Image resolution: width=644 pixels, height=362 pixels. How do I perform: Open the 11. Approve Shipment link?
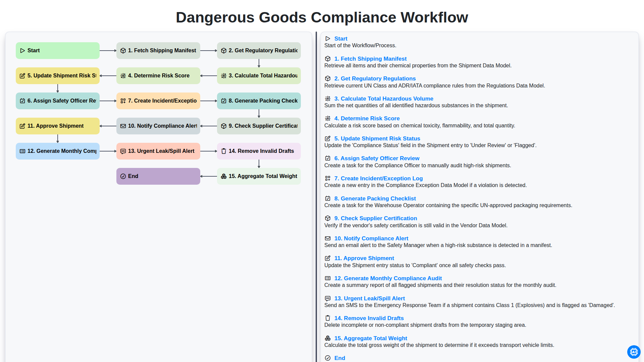coord(364,258)
